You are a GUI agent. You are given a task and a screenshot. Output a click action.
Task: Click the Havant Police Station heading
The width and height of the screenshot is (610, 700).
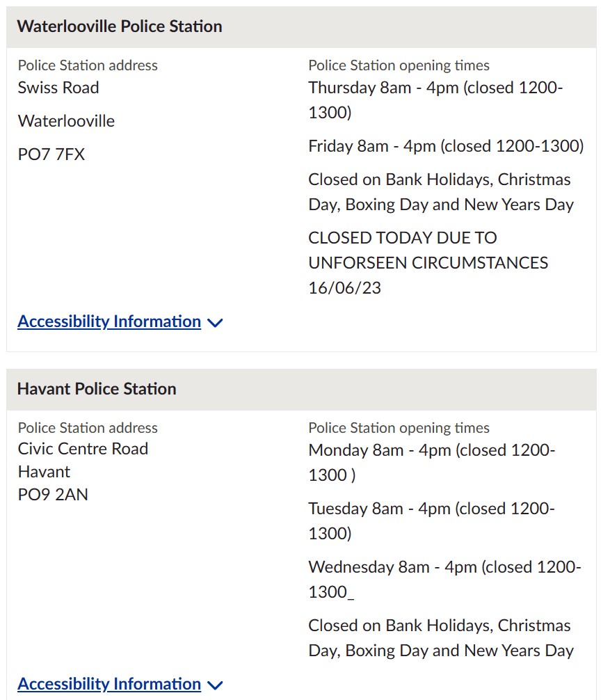[x=97, y=389]
